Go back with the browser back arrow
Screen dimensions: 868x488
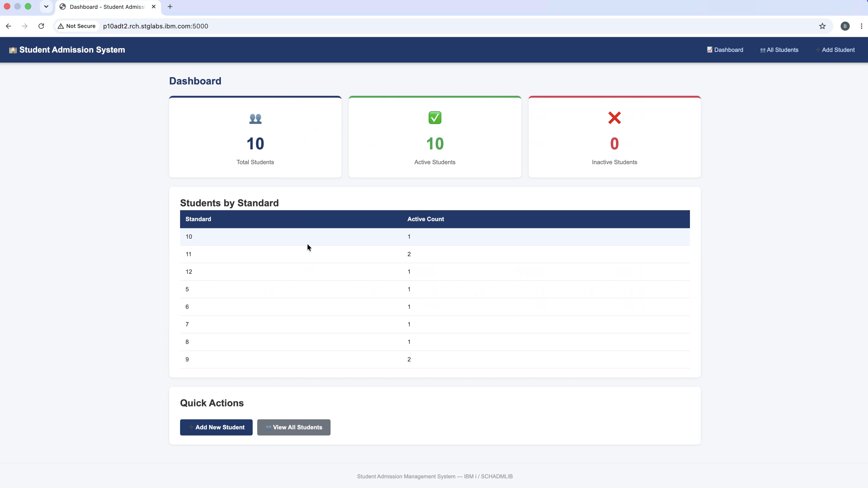(x=9, y=26)
